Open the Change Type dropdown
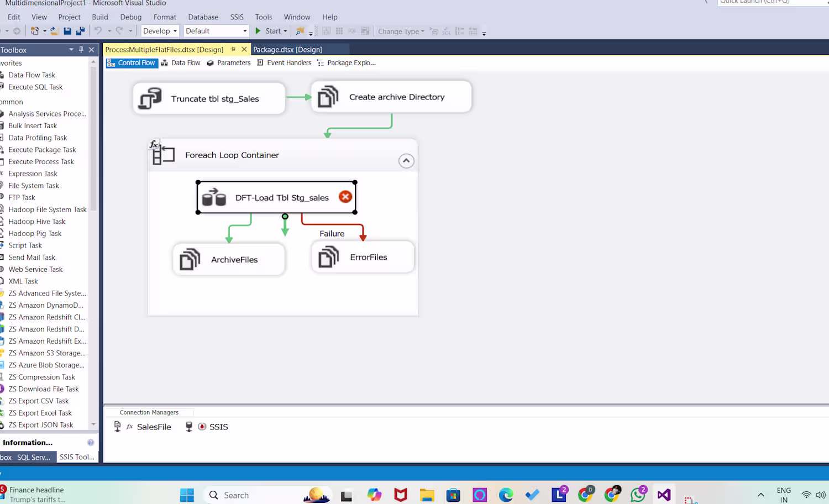 click(401, 32)
